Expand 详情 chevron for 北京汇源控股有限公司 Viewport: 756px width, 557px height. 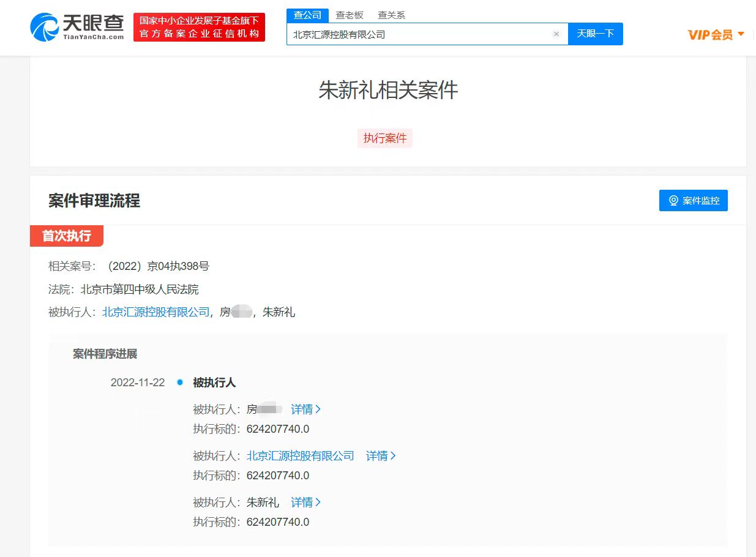(393, 456)
